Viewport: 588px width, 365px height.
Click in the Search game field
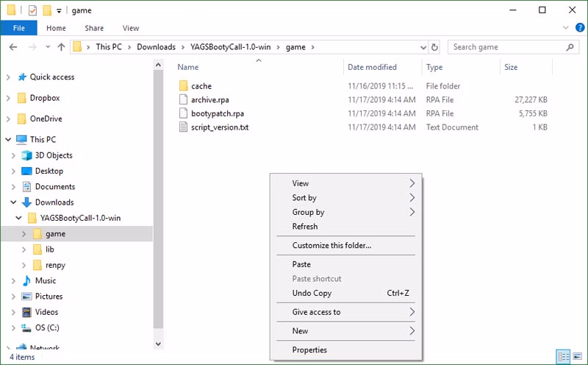pos(507,47)
